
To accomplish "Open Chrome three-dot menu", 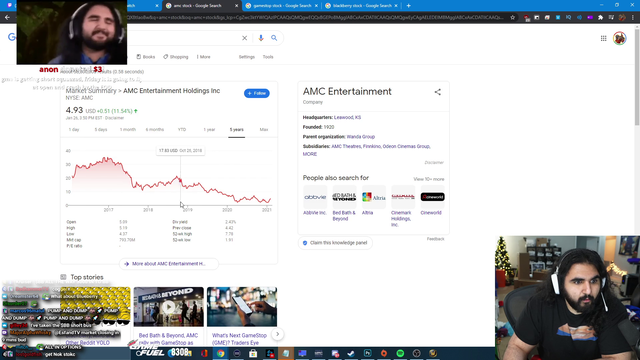I will coord(633,18).
